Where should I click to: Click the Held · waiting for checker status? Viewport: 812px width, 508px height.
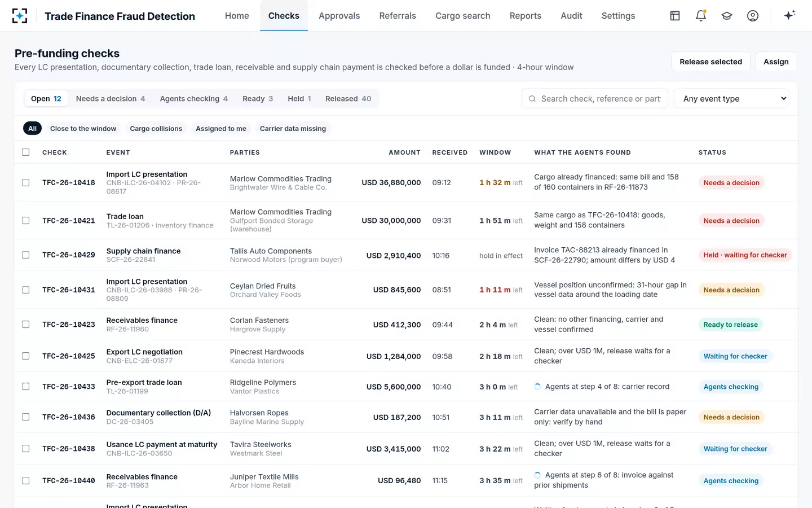(745, 255)
